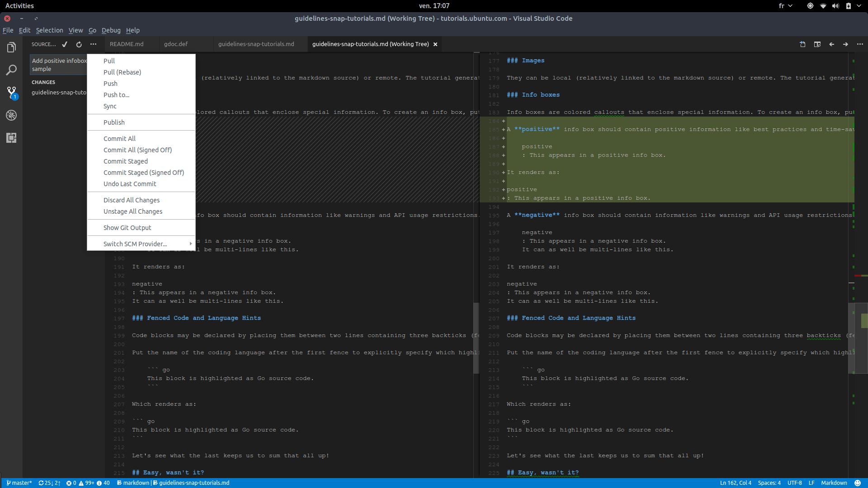Select Publish from the SCM menu

click(113, 122)
